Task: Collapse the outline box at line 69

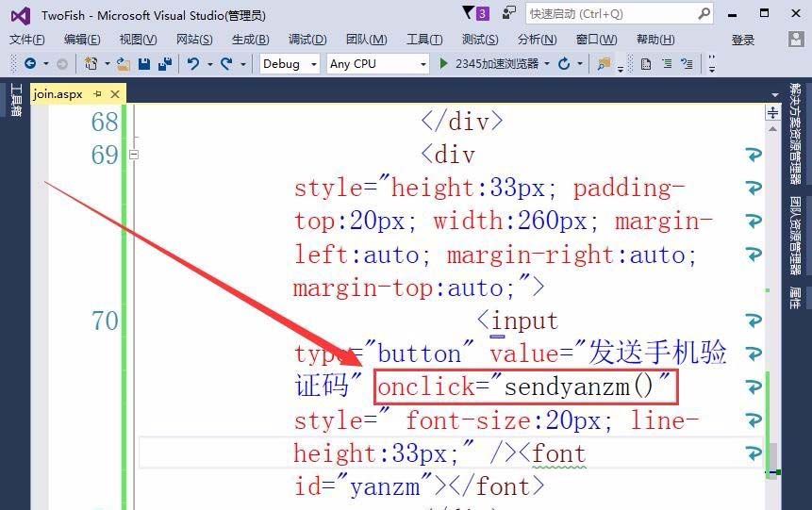Action: click(x=134, y=155)
